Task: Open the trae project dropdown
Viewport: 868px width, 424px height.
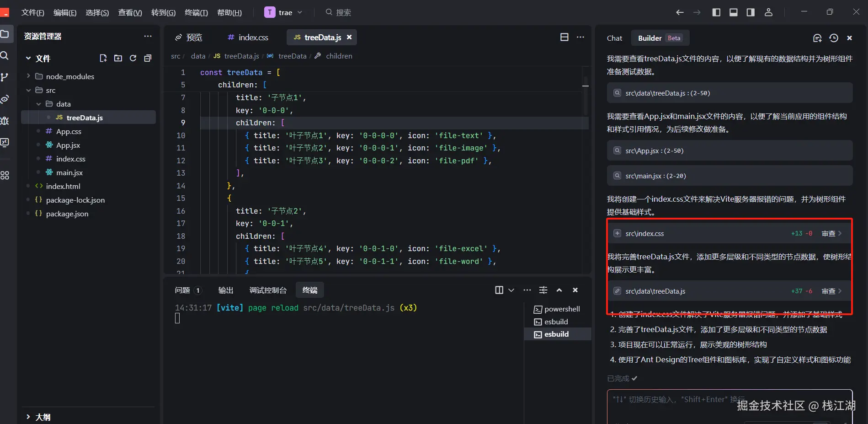Action: (283, 12)
